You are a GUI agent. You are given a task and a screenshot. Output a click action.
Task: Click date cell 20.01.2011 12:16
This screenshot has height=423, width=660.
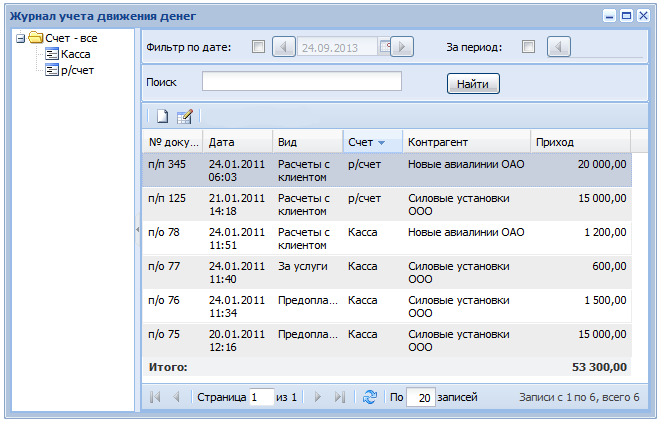click(x=237, y=341)
